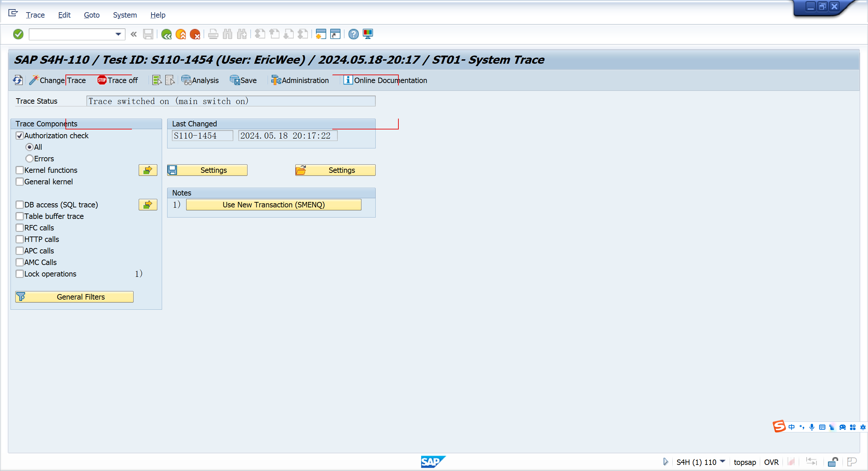Viewport: 868px width, 471px height.
Task: Enable the RFC calls checkbox
Action: click(20, 228)
